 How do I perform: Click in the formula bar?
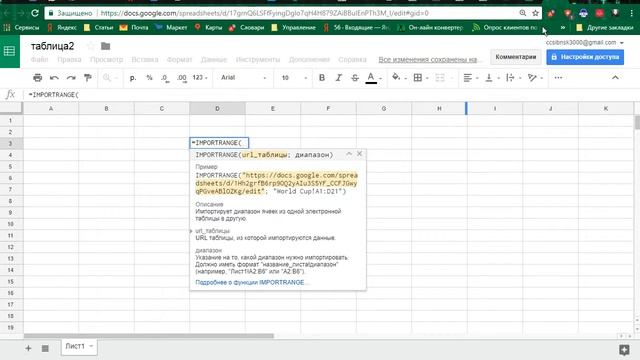tap(331, 95)
